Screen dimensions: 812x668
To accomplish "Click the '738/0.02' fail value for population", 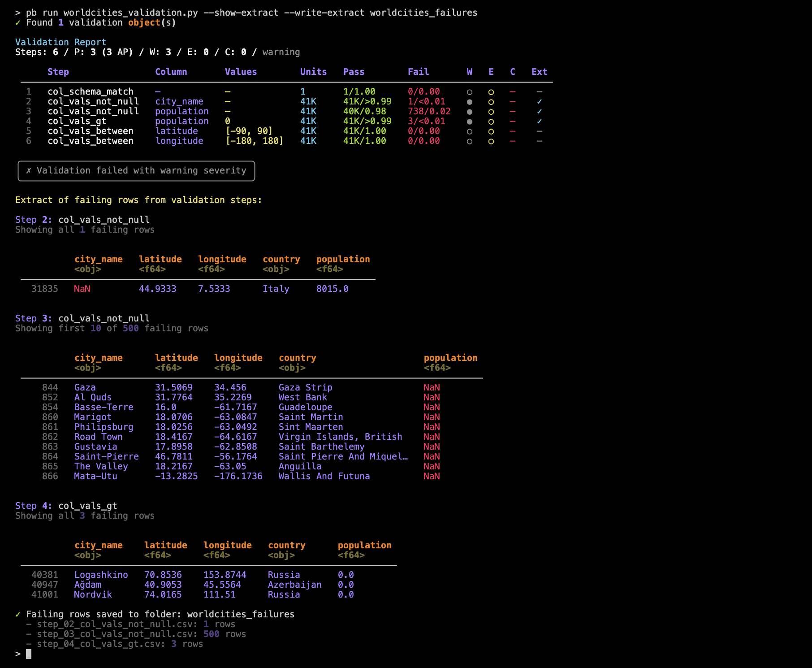I will click(429, 112).
